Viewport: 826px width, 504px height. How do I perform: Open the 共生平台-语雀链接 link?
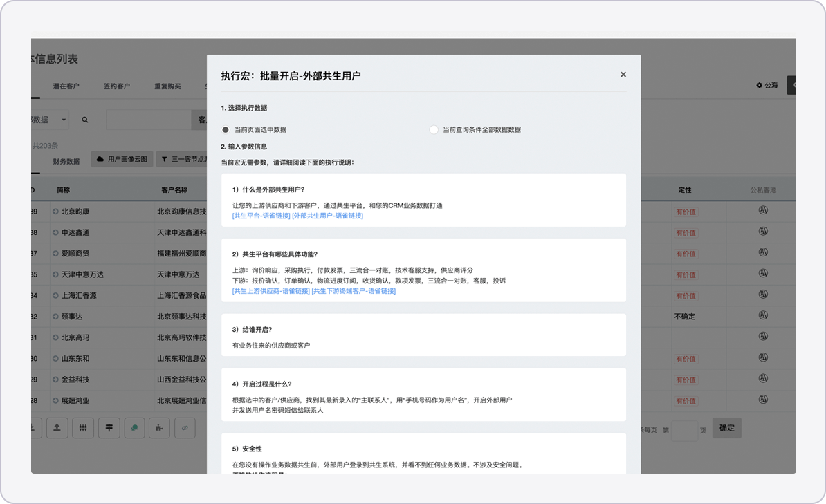coord(261,216)
